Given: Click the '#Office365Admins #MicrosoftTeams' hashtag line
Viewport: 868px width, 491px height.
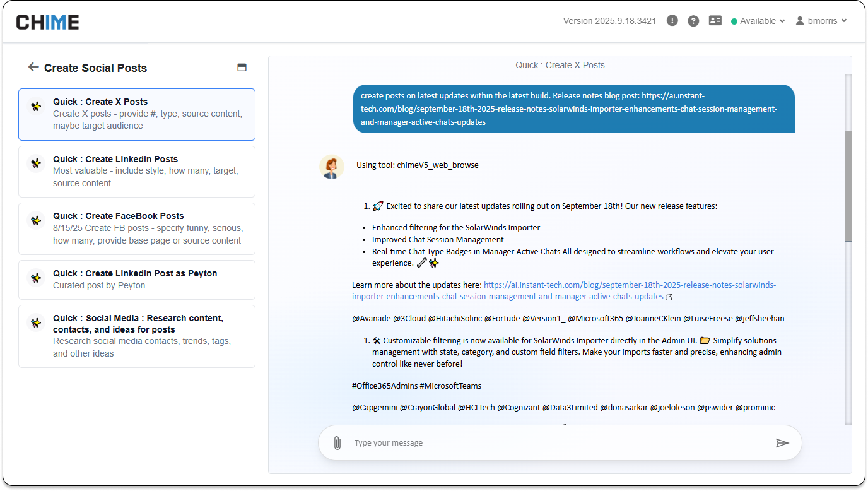Looking at the screenshot, I should pyautogui.click(x=416, y=386).
